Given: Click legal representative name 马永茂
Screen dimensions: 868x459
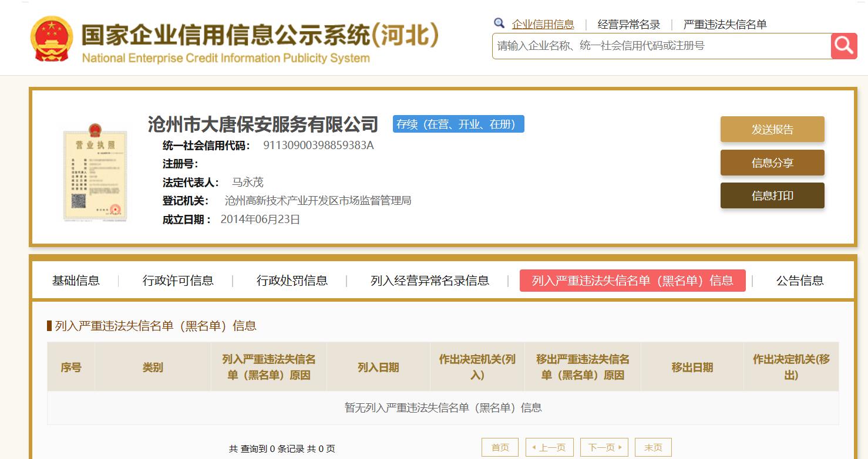Looking at the screenshot, I should (248, 182).
